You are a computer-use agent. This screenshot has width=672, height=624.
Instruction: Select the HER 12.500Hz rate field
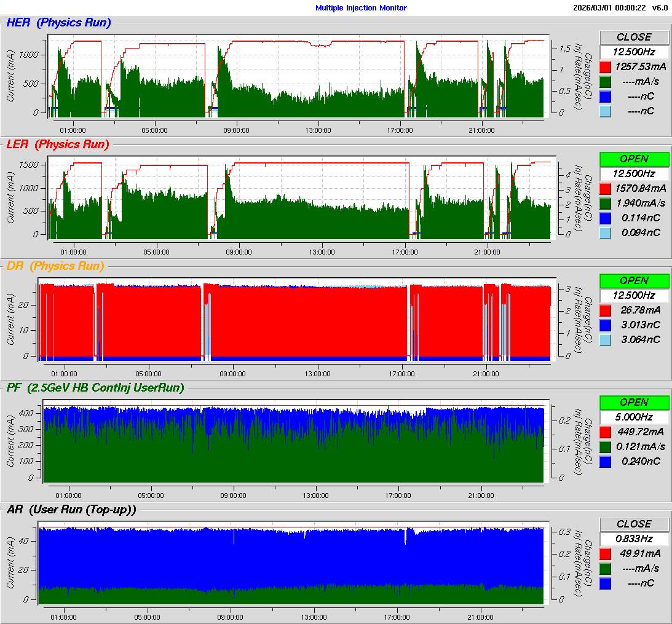(634, 52)
